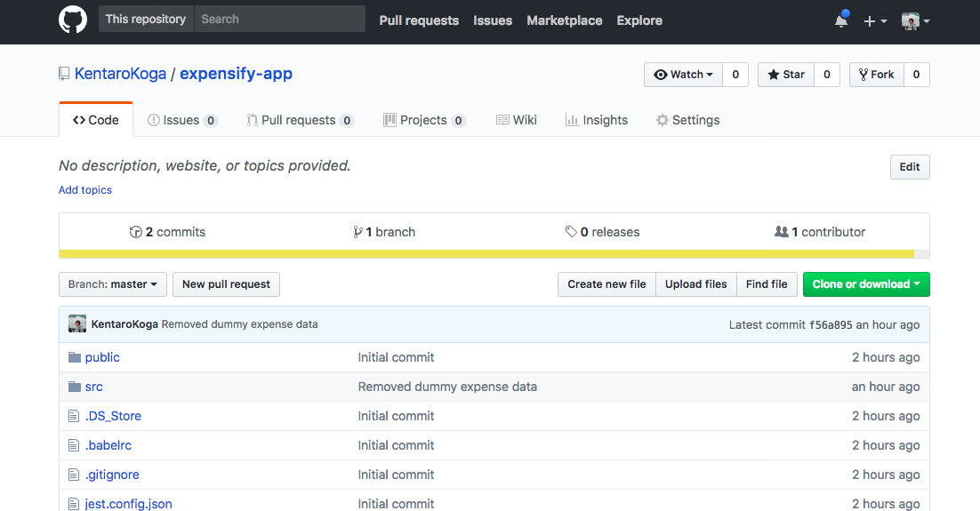
Task: Click the Add topics link
Action: tap(85, 190)
